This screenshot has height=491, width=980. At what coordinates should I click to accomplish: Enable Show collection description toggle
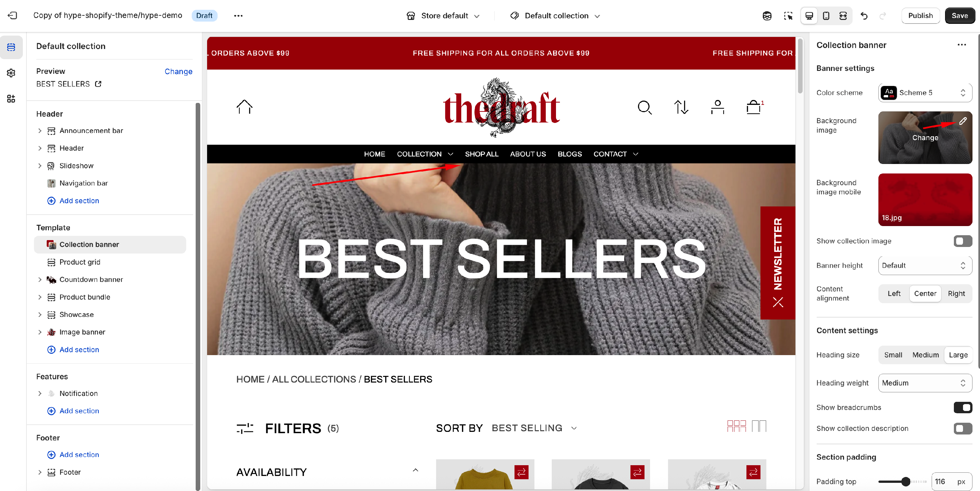[x=962, y=429]
